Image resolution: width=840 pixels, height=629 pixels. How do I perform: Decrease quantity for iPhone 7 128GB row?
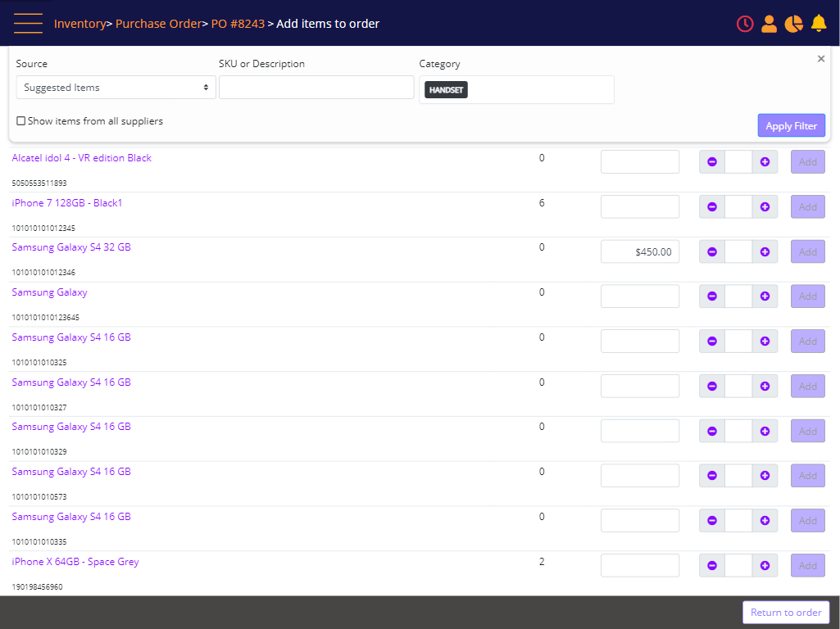click(712, 206)
